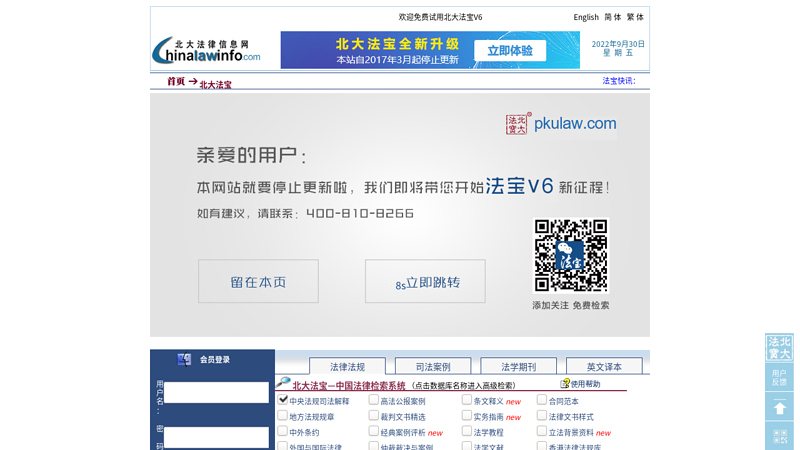Viewport: 800px width, 450px height.
Task: Click the 首页 breadcrumb link
Action: point(176,81)
